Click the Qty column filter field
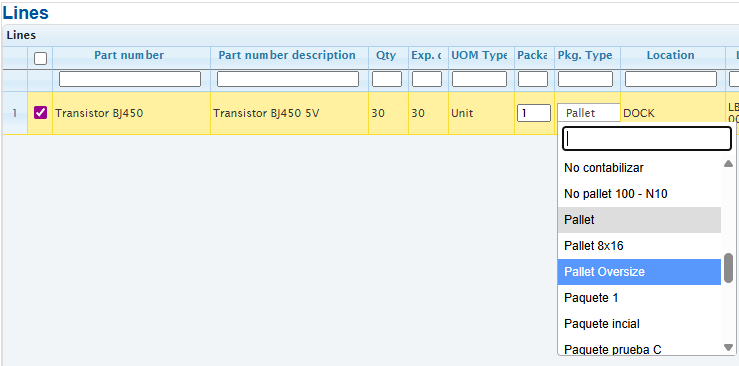 coord(387,79)
